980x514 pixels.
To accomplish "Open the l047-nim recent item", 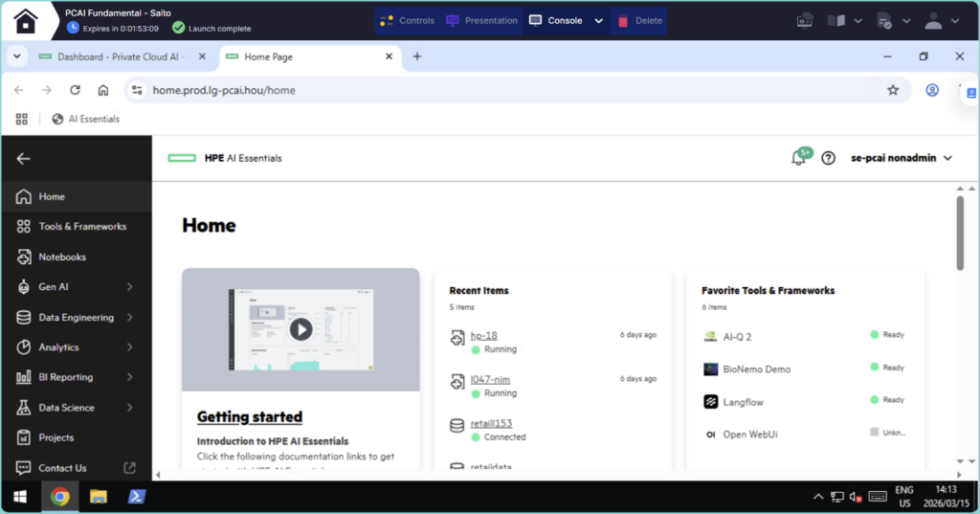I will pyautogui.click(x=490, y=380).
